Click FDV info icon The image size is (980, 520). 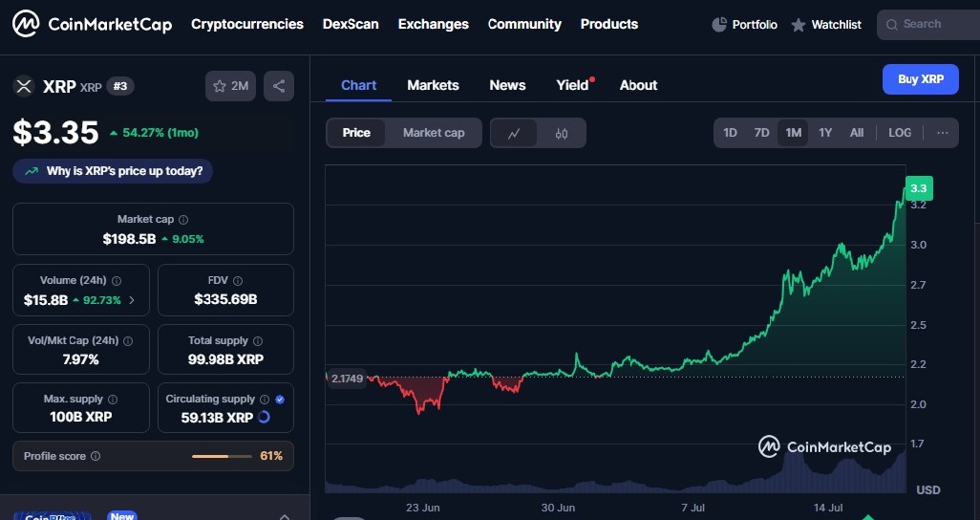(238, 281)
